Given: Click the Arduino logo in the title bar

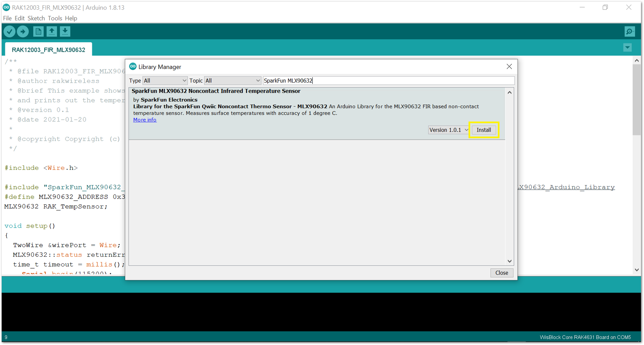Looking at the screenshot, I should pyautogui.click(x=6, y=7).
